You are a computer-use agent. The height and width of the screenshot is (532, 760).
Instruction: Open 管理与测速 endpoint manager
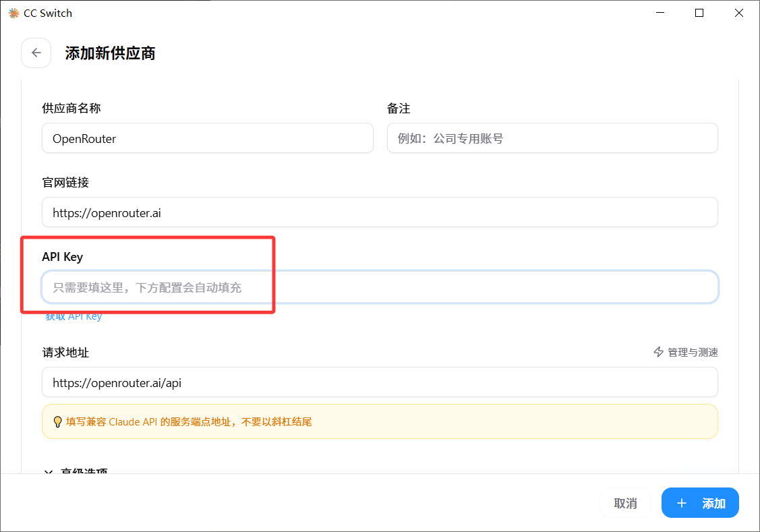[x=692, y=352]
